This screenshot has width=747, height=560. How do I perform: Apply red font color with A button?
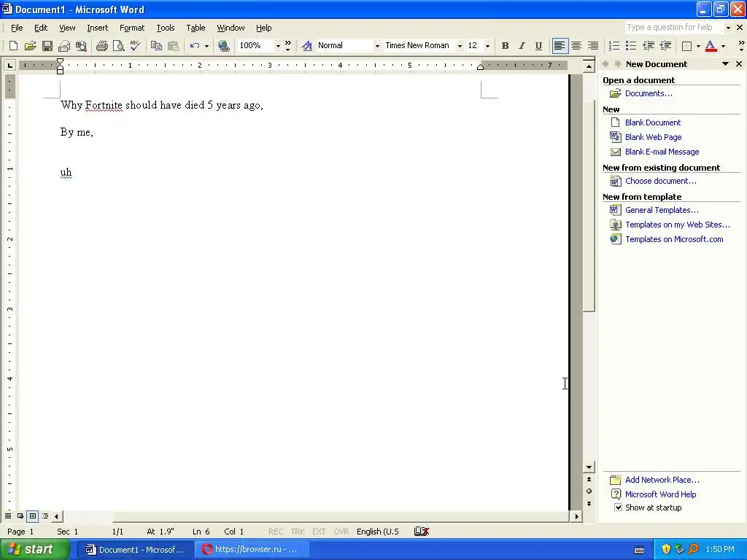711,46
